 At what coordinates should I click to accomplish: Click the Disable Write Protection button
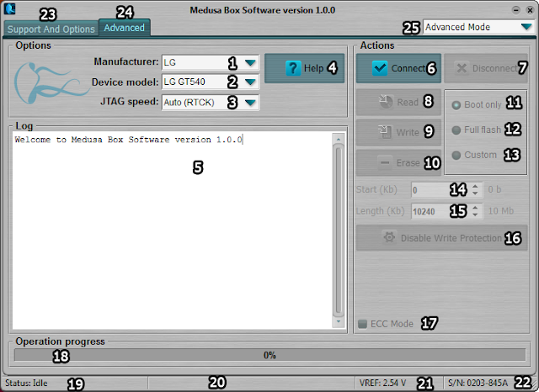441,237
